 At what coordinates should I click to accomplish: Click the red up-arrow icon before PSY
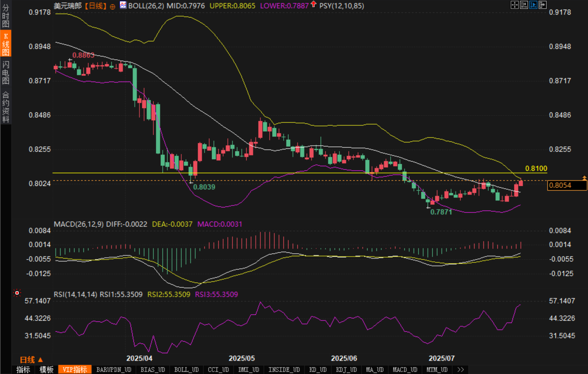(313, 5)
